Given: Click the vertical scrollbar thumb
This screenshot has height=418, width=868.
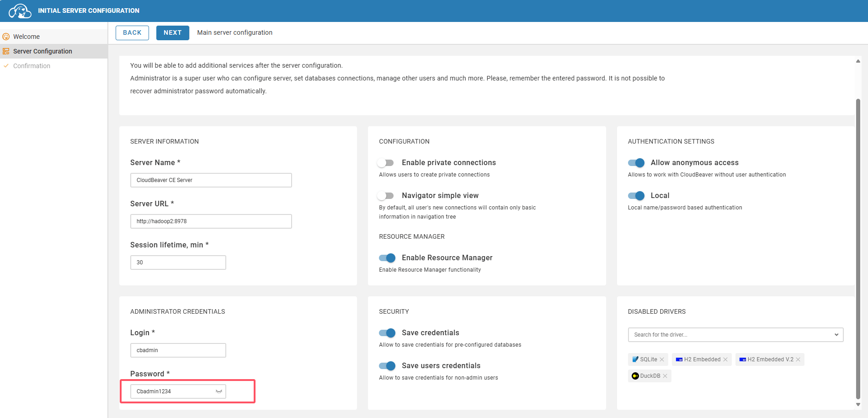Looking at the screenshot, I should click(x=858, y=249).
